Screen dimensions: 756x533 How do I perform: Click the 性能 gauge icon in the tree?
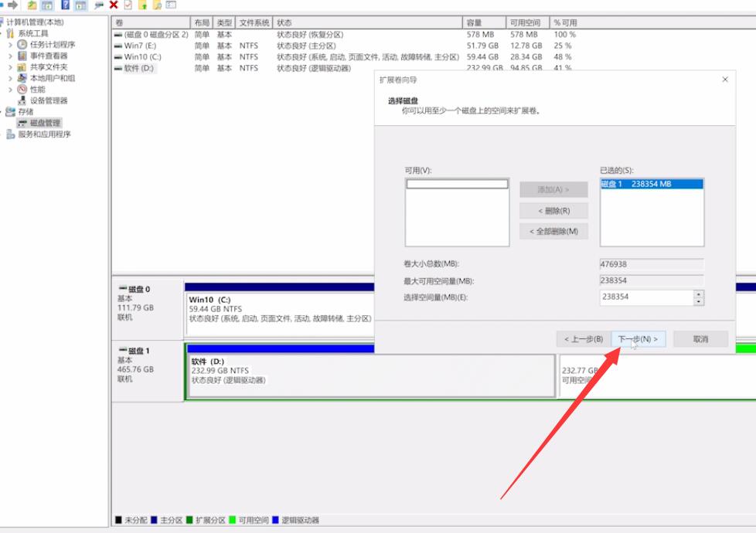(22, 89)
